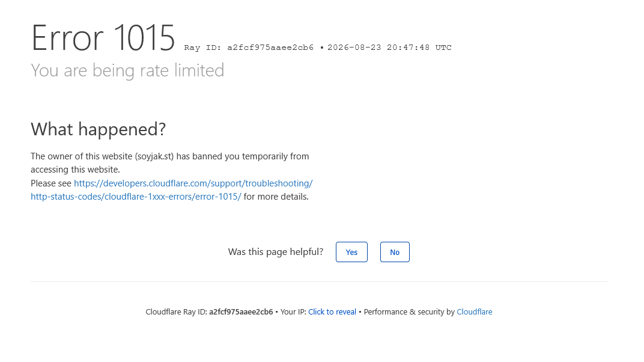
Task: Click the 'accessing this website.' paragraph line
Action: click(75, 170)
